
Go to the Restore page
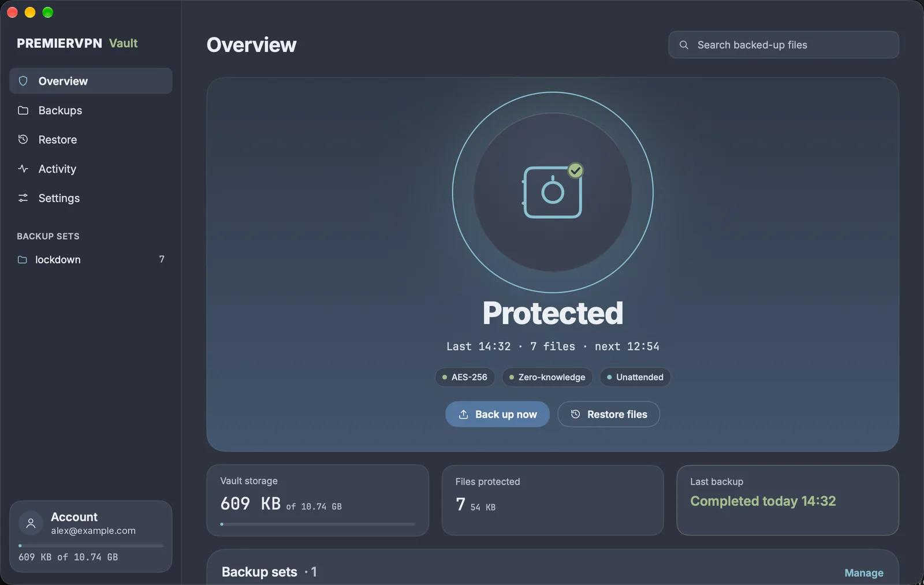91,140
